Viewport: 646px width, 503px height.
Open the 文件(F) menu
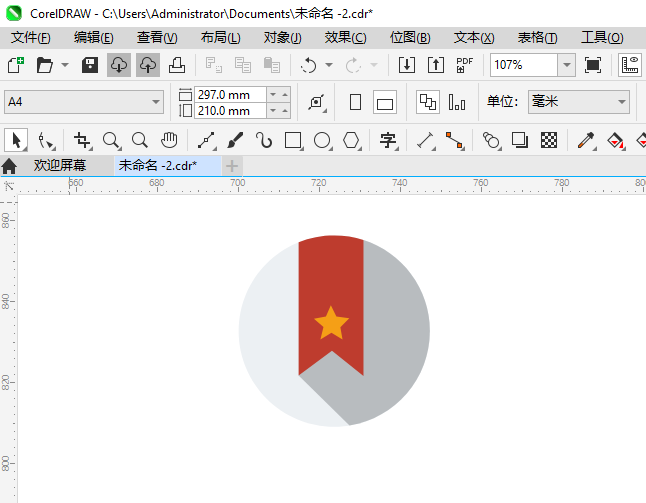coord(30,38)
